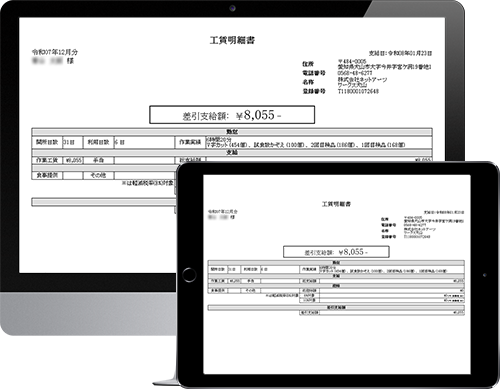Click postal code 〒484-0005 on monitor
This screenshot has width=500, height=389.
(352, 61)
